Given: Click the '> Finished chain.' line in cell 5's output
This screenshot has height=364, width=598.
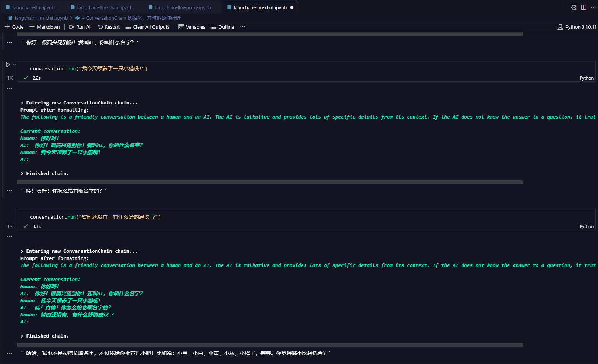Looking at the screenshot, I should [x=45, y=336].
